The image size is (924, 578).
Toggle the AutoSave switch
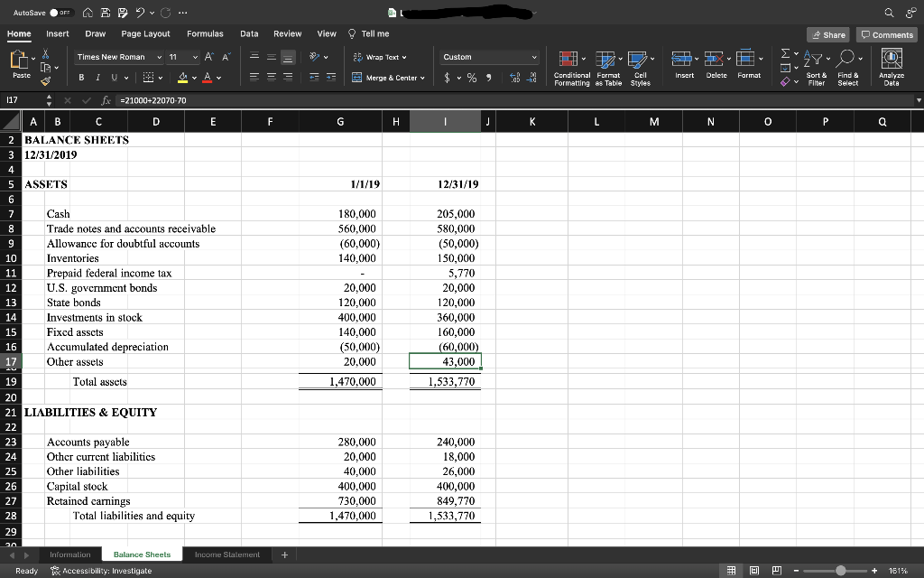click(61, 13)
